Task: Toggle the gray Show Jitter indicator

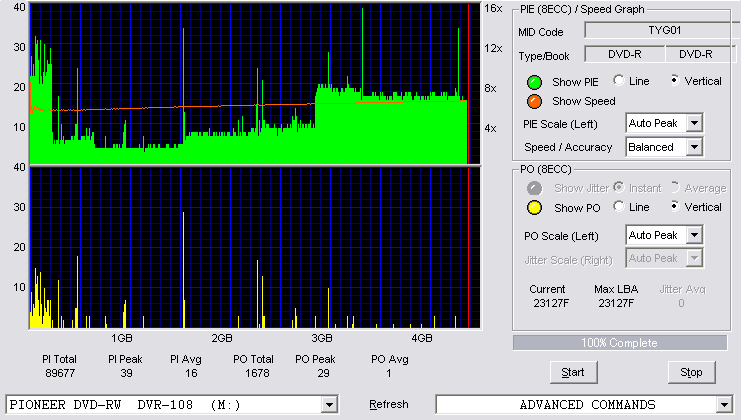Action: click(534, 188)
